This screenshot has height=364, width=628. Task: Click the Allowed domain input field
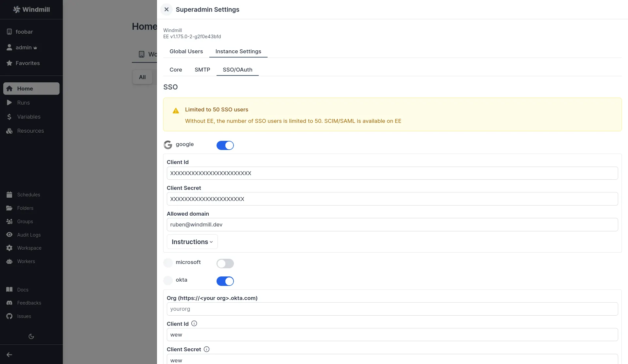(392, 224)
